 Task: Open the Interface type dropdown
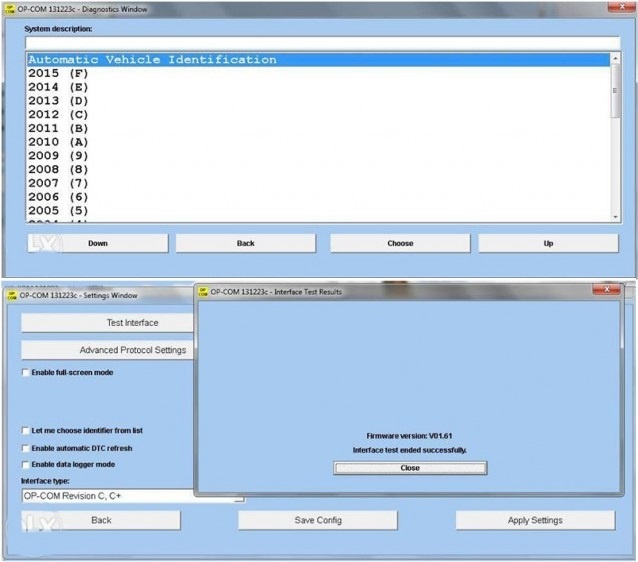133,496
